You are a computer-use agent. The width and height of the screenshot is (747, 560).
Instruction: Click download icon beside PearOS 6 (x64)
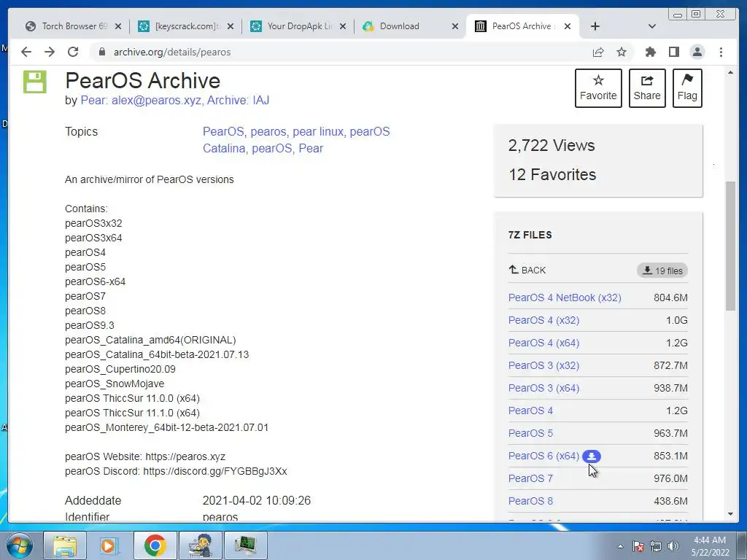point(592,456)
